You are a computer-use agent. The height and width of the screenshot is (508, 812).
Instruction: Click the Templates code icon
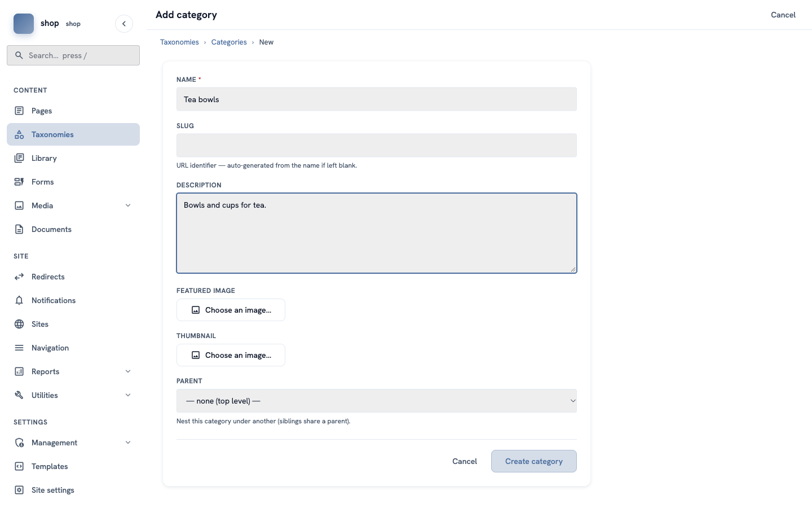(19, 466)
